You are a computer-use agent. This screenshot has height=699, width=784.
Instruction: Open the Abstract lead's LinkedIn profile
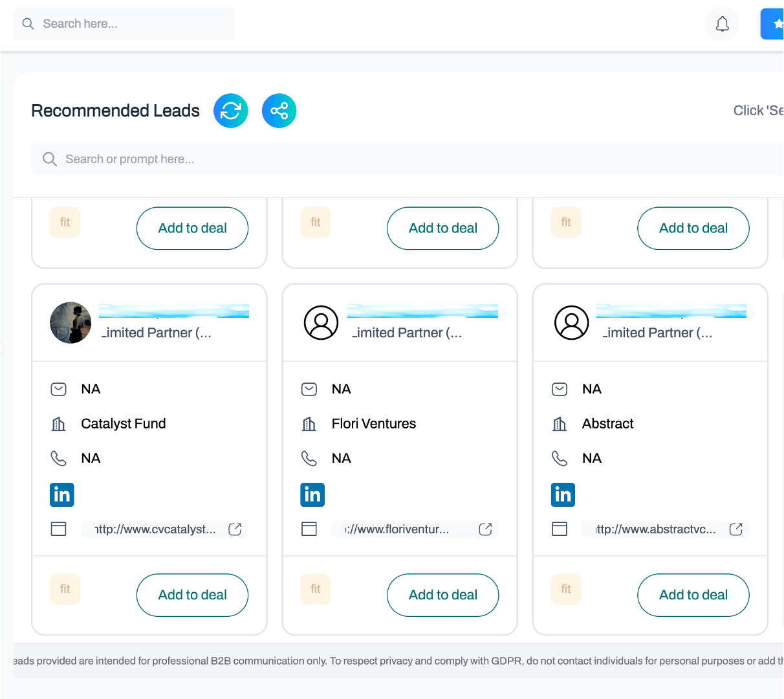[563, 495]
